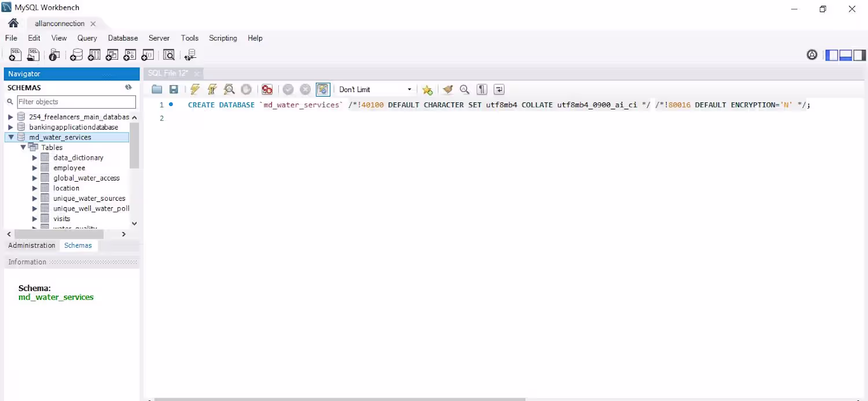Collapse md_water_services schema
The image size is (868, 401).
click(x=10, y=137)
